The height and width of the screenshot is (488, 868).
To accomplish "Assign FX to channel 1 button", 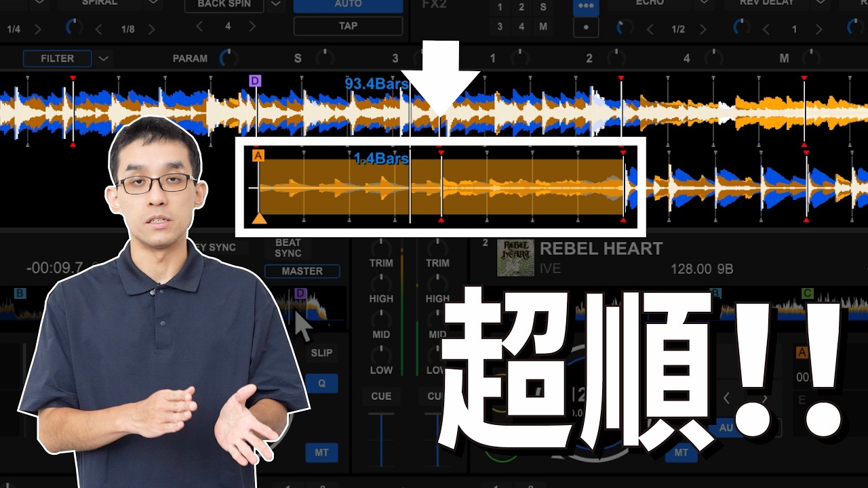I will tap(500, 7).
